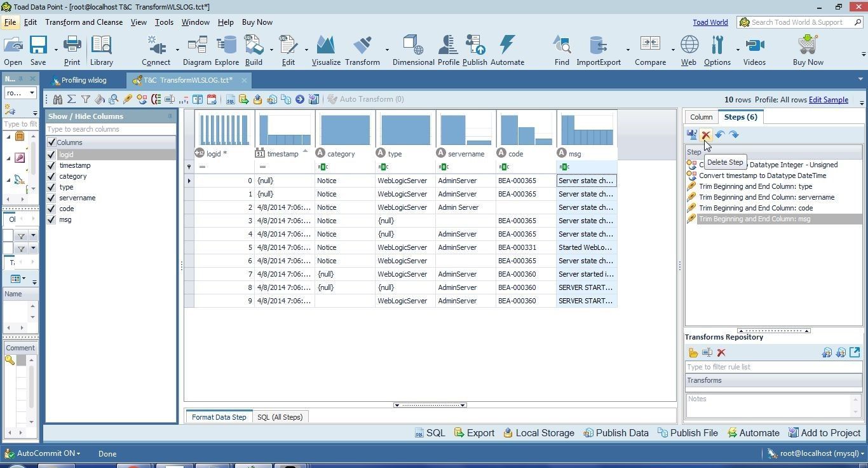Expand the Save button dropdown arrow

pyautogui.click(x=56, y=50)
